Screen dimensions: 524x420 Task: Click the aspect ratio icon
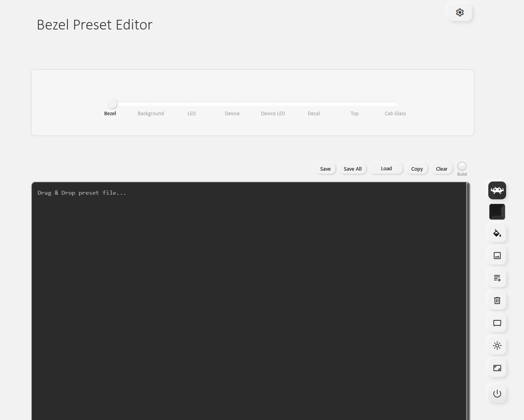click(497, 368)
